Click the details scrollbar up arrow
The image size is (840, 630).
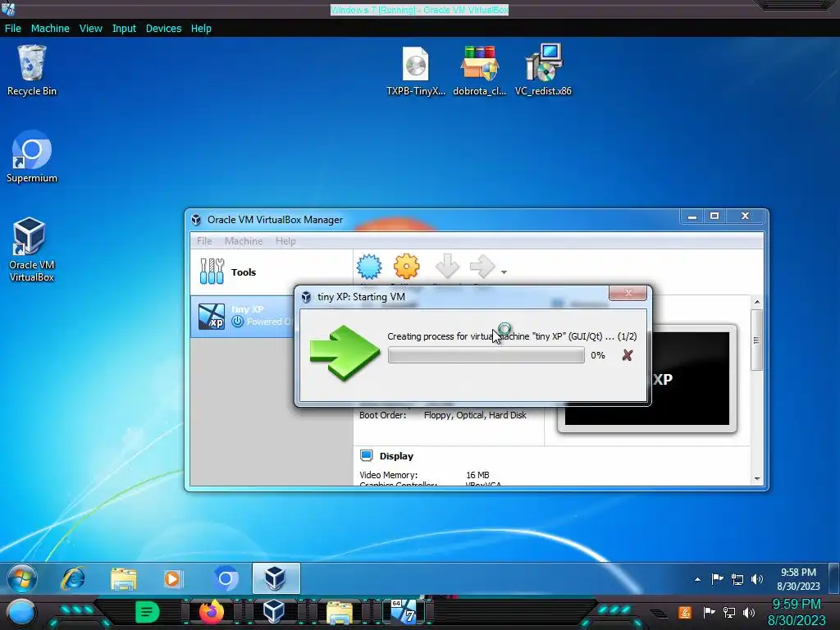[x=756, y=302]
